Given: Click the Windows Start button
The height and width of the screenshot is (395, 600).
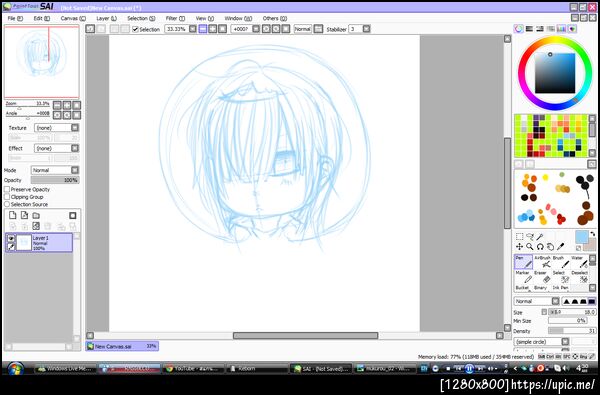Looking at the screenshot, I should coord(15,369).
